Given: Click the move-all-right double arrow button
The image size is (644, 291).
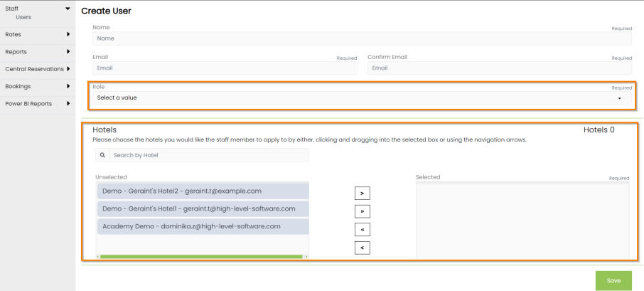Looking at the screenshot, I should [362, 211].
